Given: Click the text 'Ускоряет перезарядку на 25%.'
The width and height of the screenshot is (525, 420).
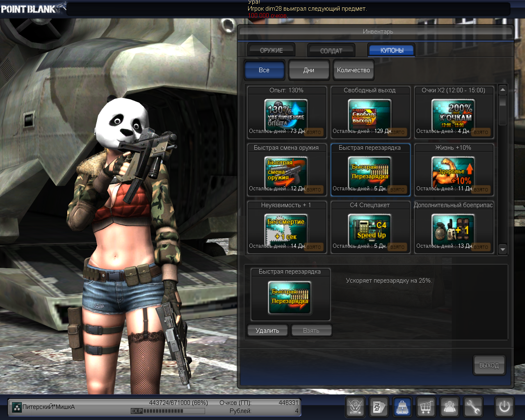Looking at the screenshot, I should click(x=389, y=281).
